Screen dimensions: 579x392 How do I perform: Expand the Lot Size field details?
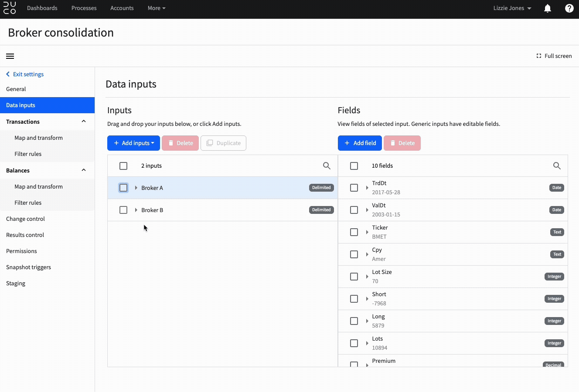click(x=367, y=277)
